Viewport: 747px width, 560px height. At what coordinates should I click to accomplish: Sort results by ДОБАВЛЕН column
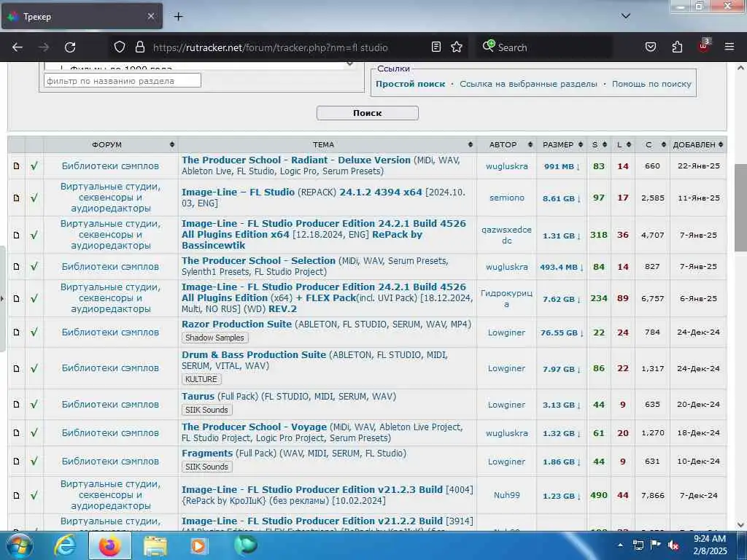[x=698, y=145]
